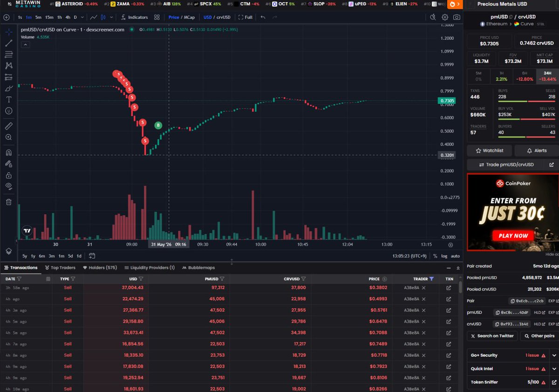Open the Other pairs button
Screen dimensions: 559x392
coord(539,336)
